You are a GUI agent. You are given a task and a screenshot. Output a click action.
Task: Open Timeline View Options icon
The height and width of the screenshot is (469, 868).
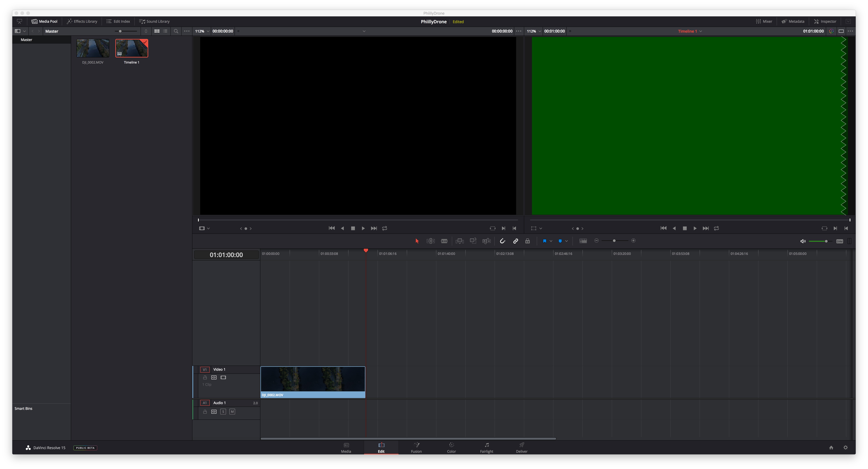pyautogui.click(x=583, y=241)
